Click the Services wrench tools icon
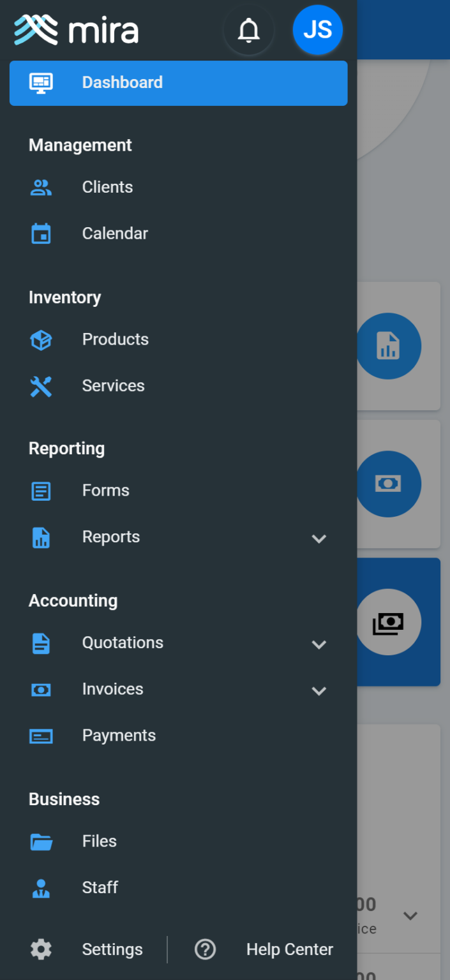Viewport: 450px width, 980px height. (41, 386)
